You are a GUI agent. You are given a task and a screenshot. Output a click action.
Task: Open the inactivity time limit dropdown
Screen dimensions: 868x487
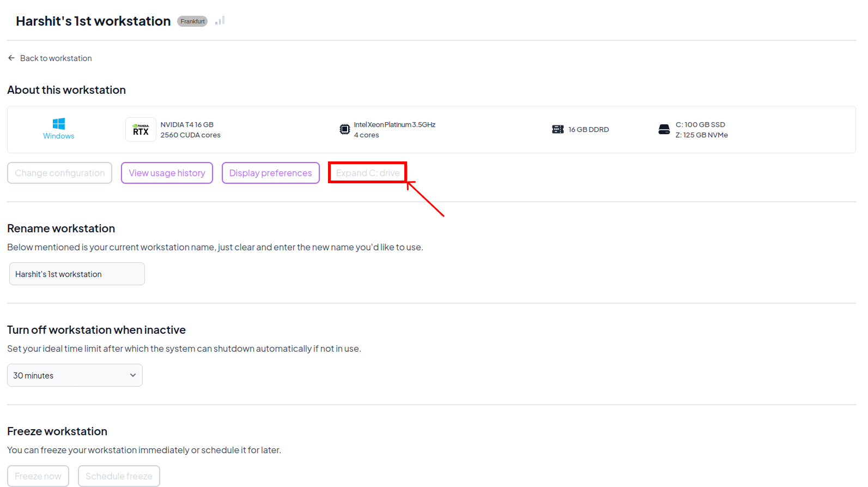tap(75, 375)
